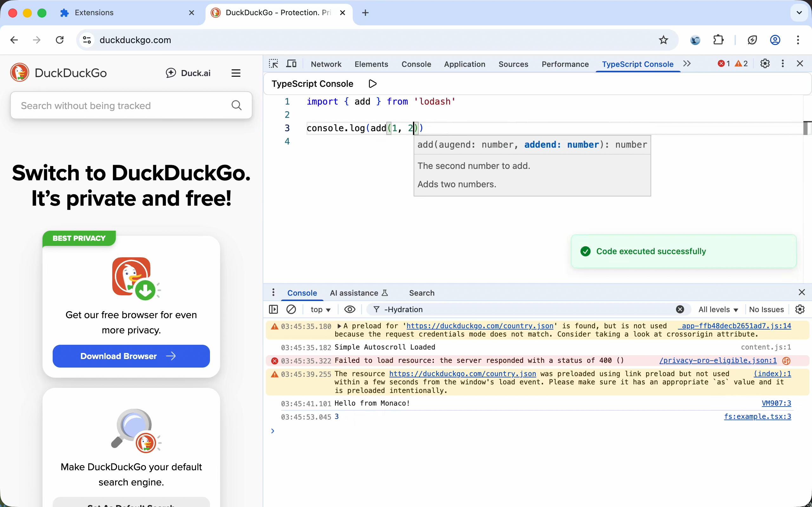The image size is (812, 507).
Task: Expand the preload warning message triangle
Action: tap(339, 326)
